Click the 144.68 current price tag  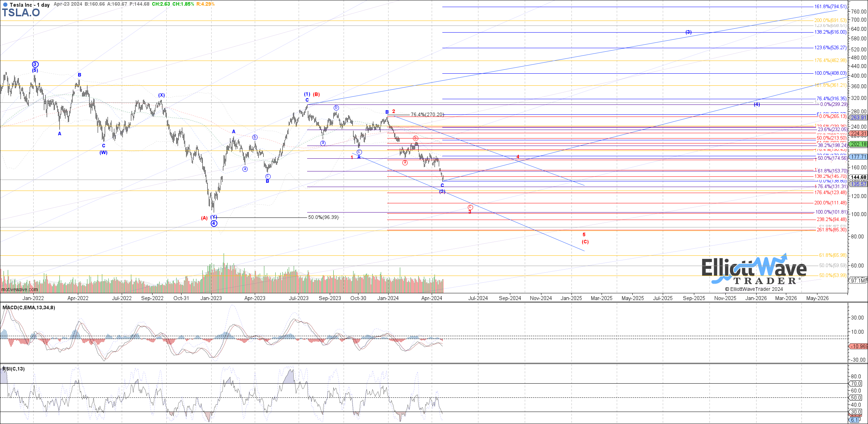858,177
